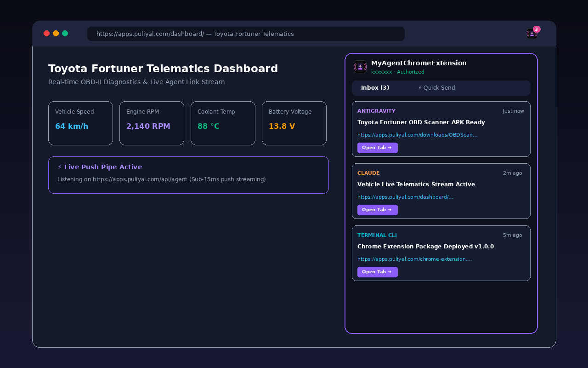Click the MyAgentChromeExtension panel title

click(419, 63)
